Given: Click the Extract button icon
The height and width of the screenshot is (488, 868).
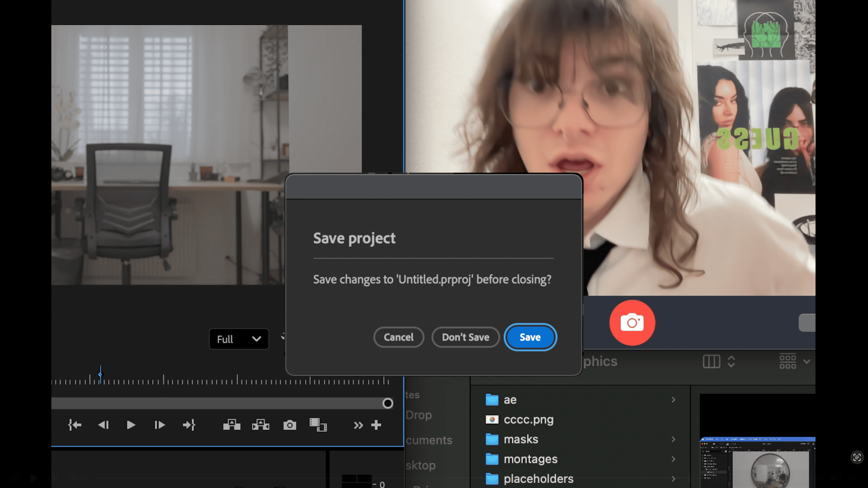Looking at the screenshot, I should pyautogui.click(x=261, y=425).
